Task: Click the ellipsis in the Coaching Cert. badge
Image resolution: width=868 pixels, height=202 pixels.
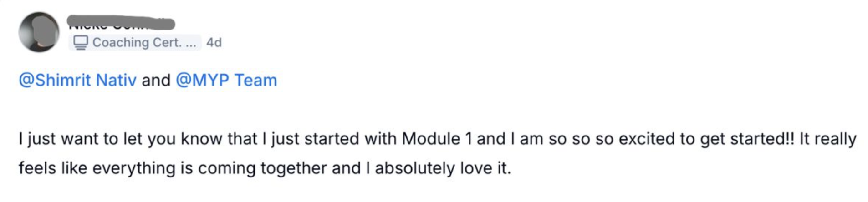Action: 191,43
